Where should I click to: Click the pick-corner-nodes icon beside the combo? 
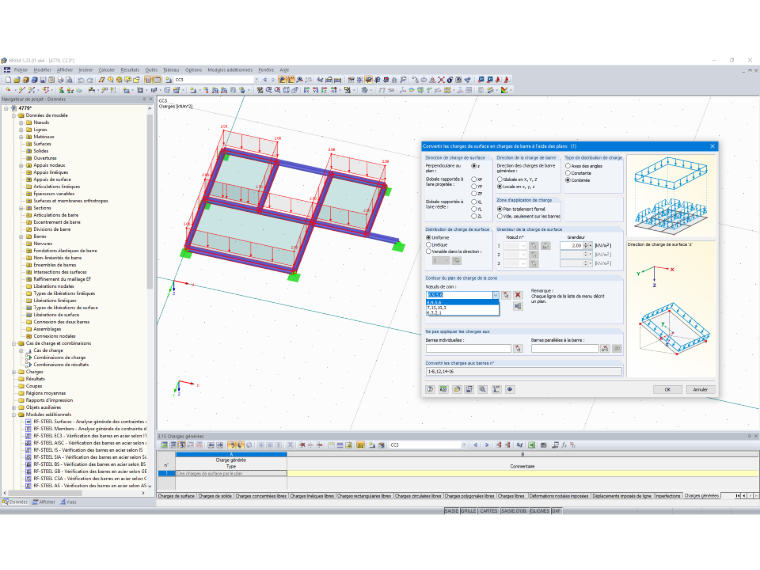coord(506,295)
